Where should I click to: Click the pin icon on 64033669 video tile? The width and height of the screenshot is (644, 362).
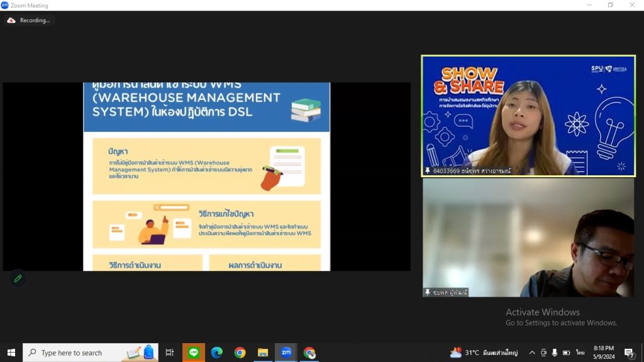pos(428,170)
